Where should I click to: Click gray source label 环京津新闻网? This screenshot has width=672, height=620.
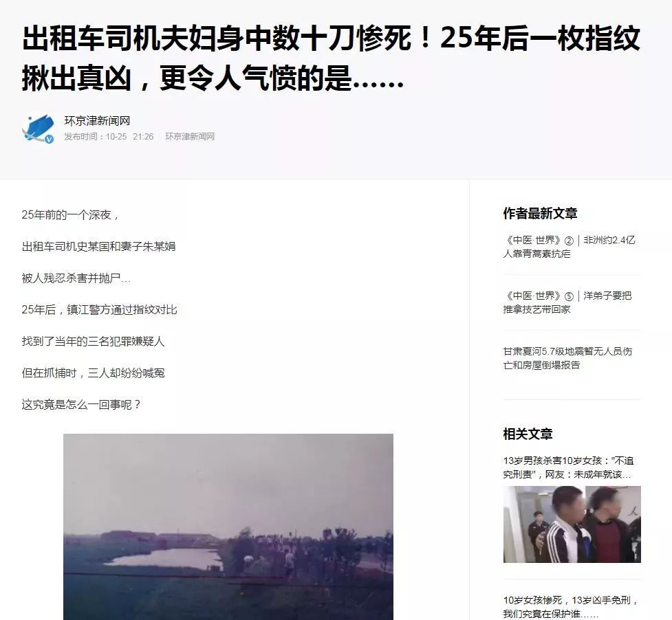click(190, 137)
